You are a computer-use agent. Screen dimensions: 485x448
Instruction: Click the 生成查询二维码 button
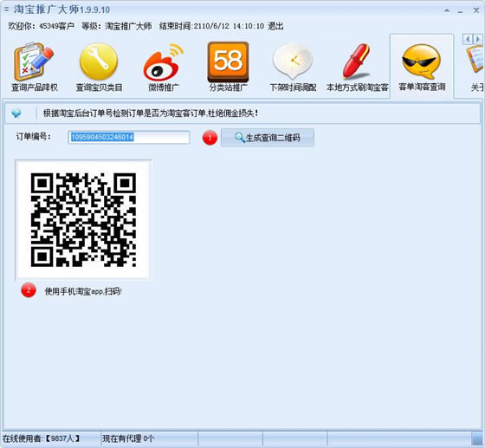(268, 138)
